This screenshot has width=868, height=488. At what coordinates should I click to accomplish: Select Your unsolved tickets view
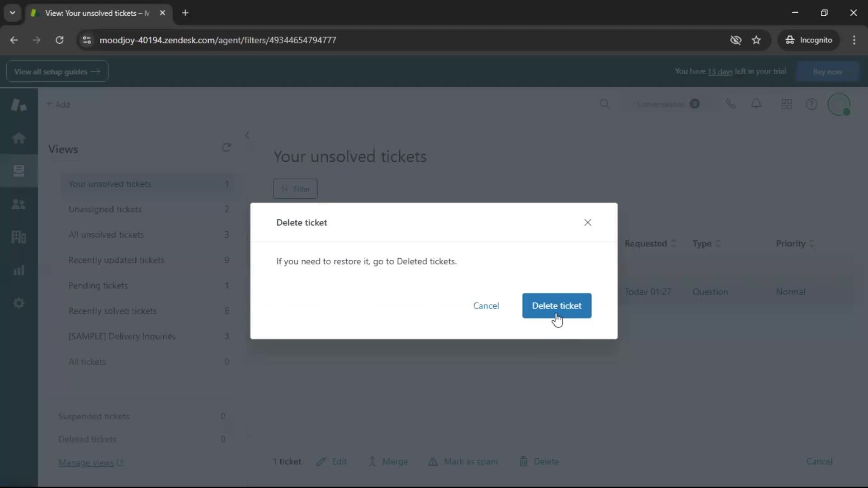coord(147,184)
